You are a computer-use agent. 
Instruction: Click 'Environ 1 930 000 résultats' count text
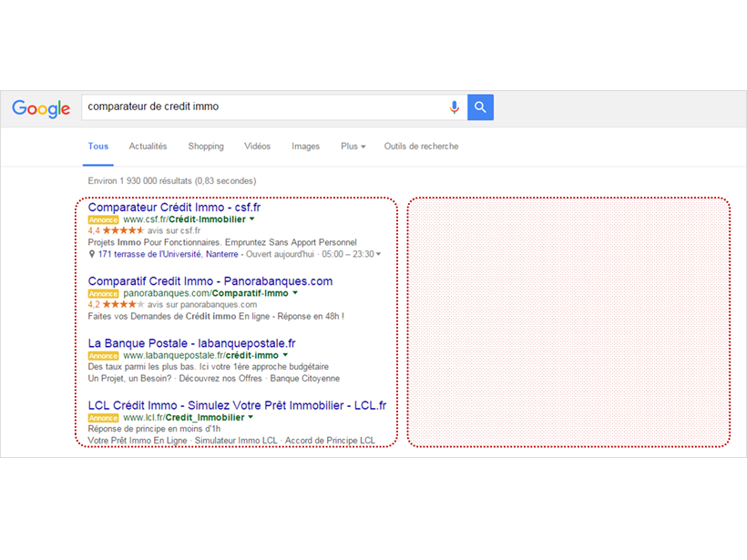point(140,181)
